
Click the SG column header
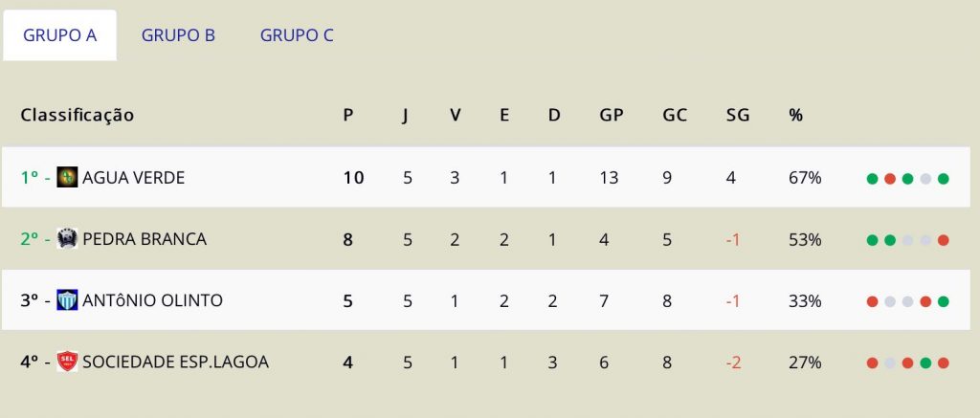pos(738,115)
